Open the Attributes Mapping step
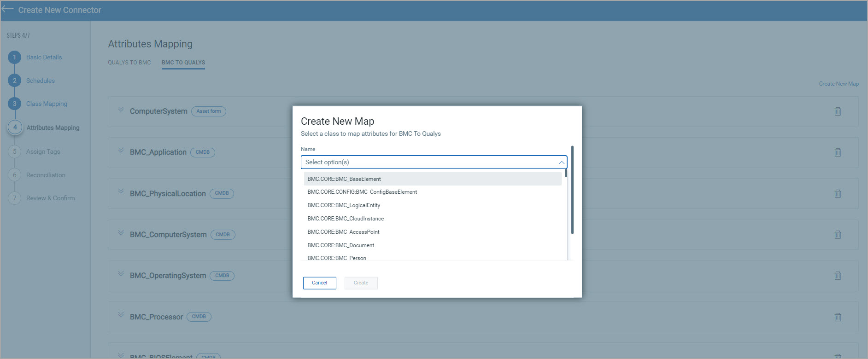This screenshot has width=868, height=359. coord(53,127)
